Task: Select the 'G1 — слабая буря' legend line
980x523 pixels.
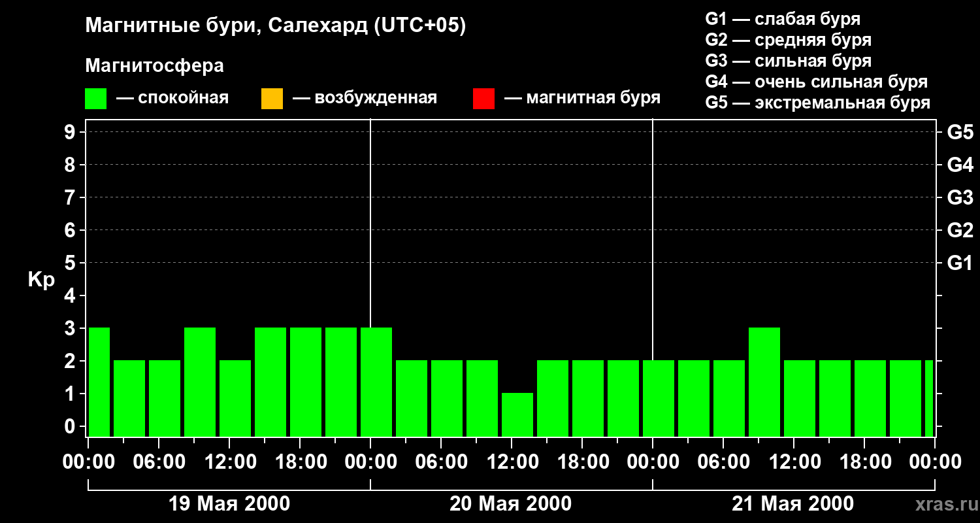Action: [x=783, y=19]
